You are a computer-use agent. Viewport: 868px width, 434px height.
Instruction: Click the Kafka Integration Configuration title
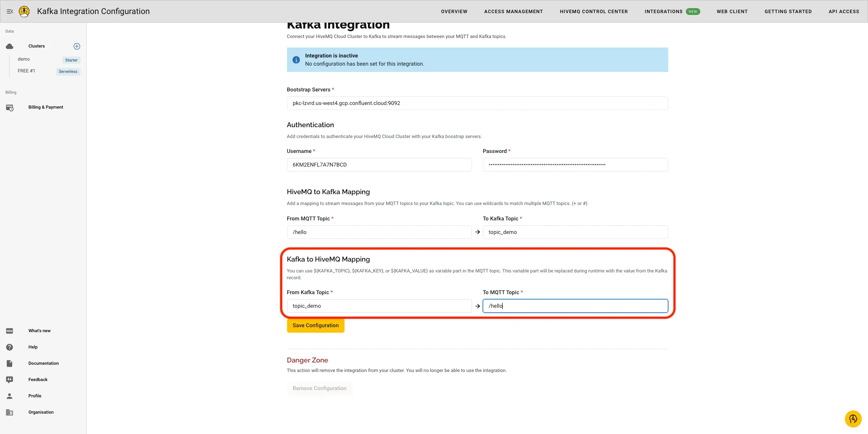pos(93,11)
